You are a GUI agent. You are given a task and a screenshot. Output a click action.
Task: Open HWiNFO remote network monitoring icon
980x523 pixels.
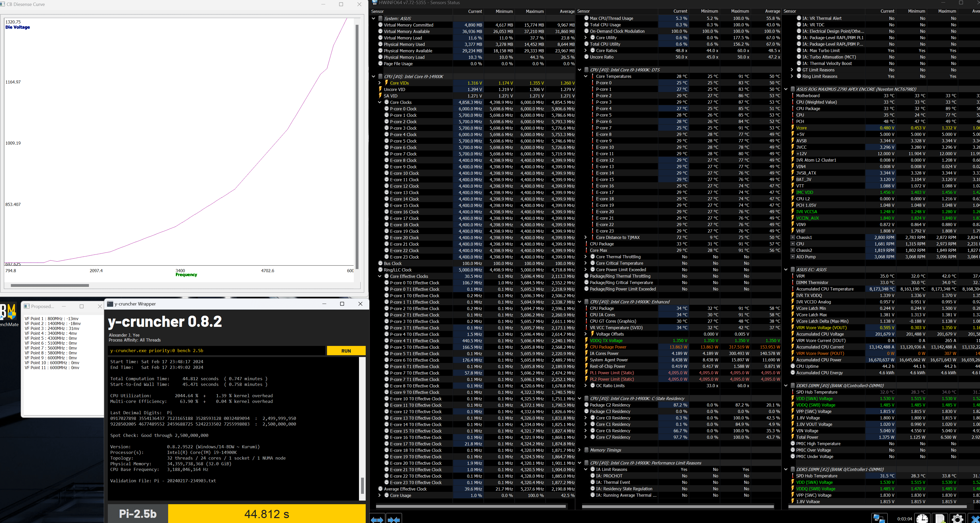tap(879, 518)
